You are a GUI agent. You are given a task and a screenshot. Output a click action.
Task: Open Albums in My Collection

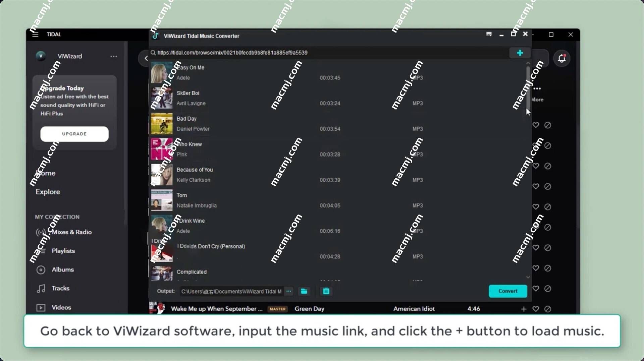pyautogui.click(x=63, y=269)
